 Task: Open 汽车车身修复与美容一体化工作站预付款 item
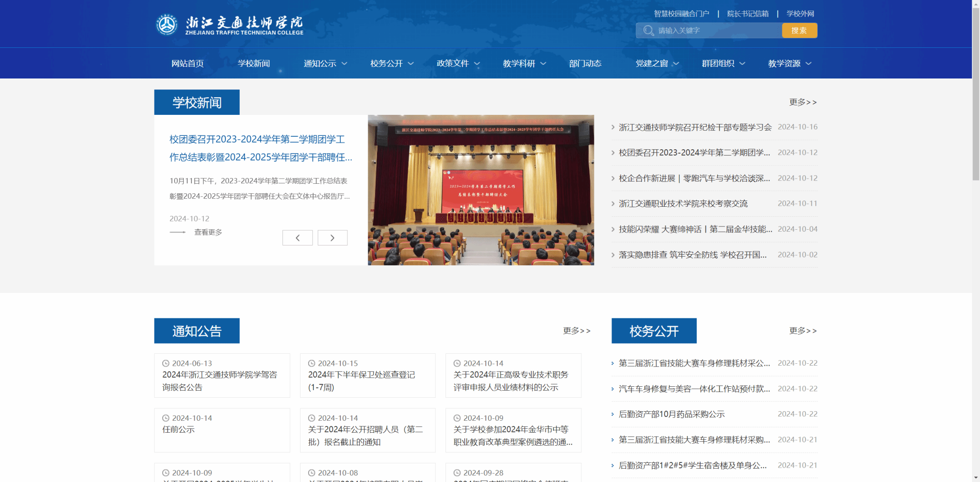[x=694, y=389]
